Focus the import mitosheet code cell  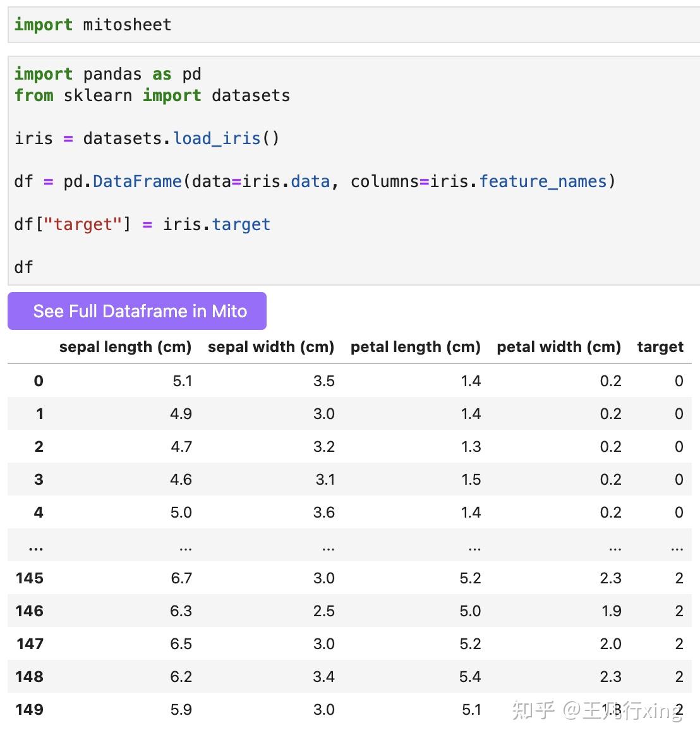[x=354, y=25]
